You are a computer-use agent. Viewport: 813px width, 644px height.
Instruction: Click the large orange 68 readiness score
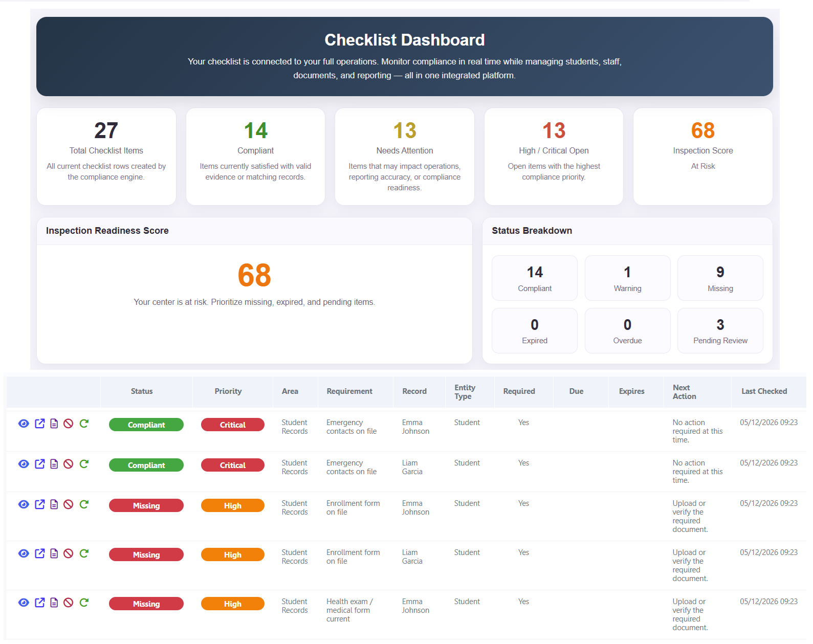click(254, 275)
